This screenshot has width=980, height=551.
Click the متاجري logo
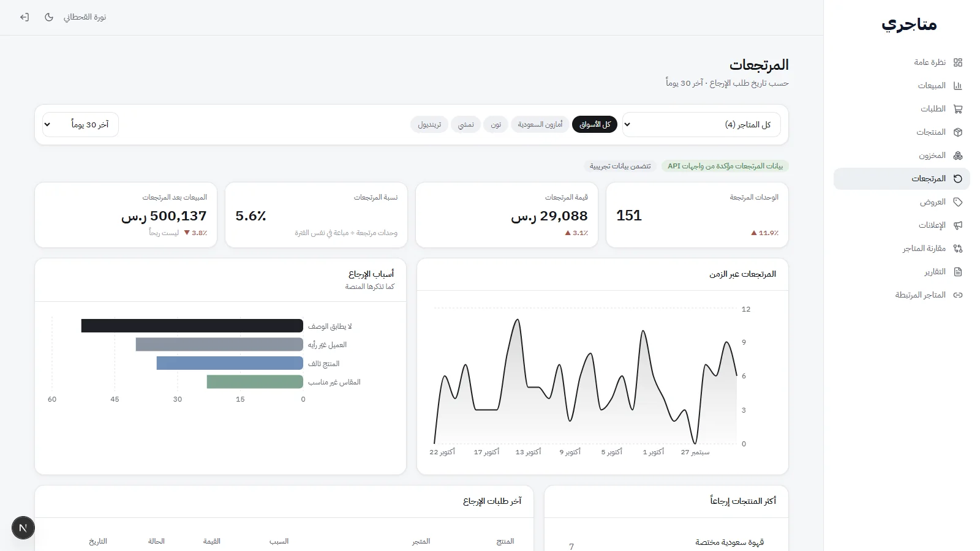(909, 24)
